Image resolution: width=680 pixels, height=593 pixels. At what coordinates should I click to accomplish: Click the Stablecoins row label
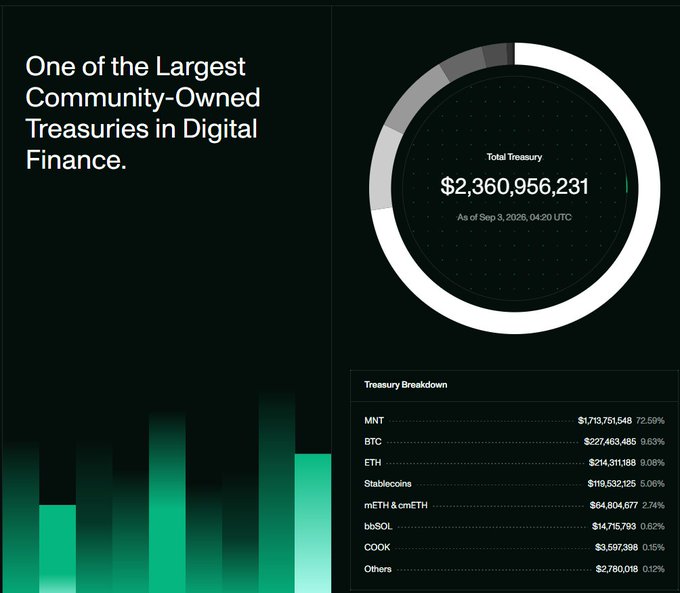point(388,484)
